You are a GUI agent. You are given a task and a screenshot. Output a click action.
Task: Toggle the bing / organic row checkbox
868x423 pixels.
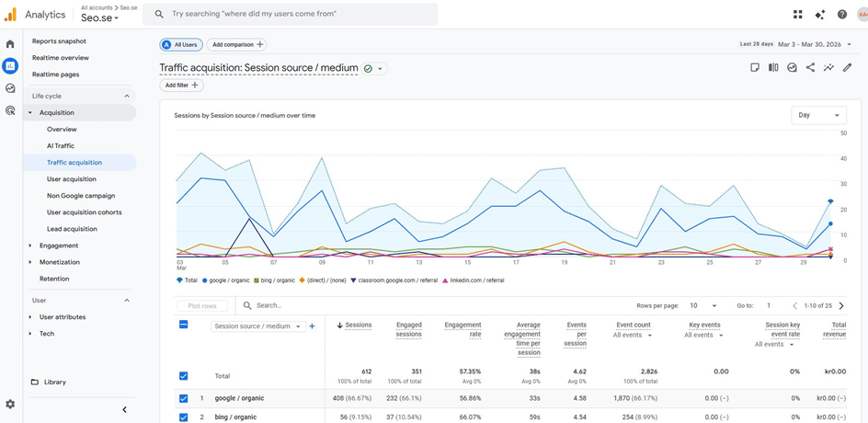coord(183,417)
